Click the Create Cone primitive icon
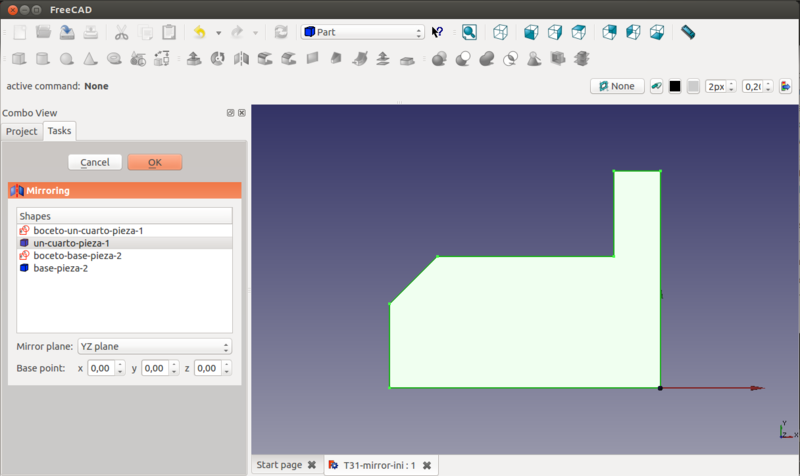800x476 pixels. (x=90, y=59)
